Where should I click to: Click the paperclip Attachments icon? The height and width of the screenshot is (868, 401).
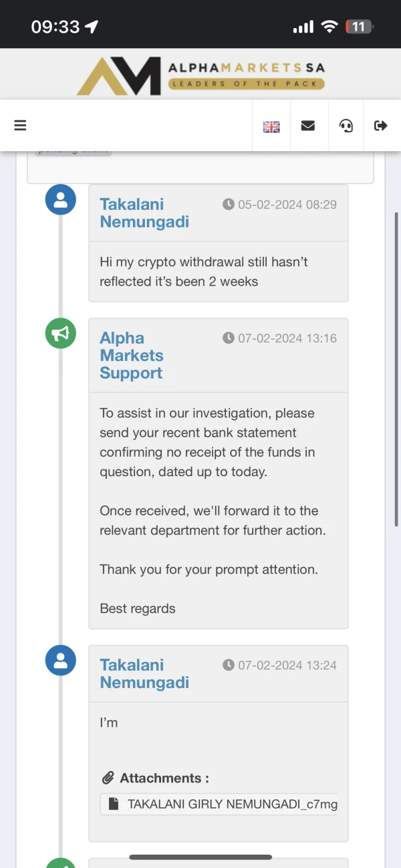tap(108, 778)
